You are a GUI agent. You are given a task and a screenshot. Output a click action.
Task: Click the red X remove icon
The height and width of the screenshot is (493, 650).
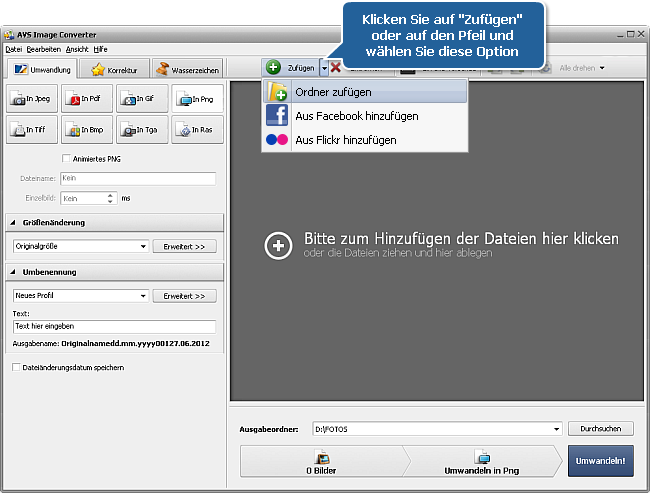tap(336, 68)
